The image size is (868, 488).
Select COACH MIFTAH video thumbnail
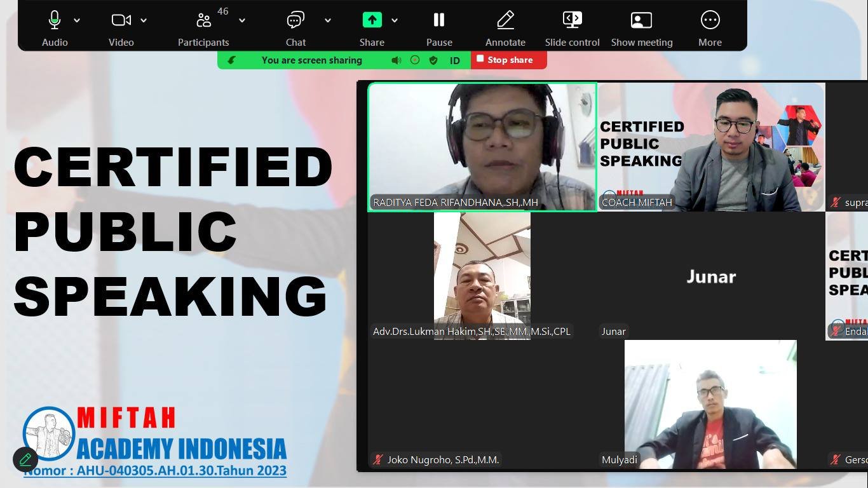tap(710, 147)
